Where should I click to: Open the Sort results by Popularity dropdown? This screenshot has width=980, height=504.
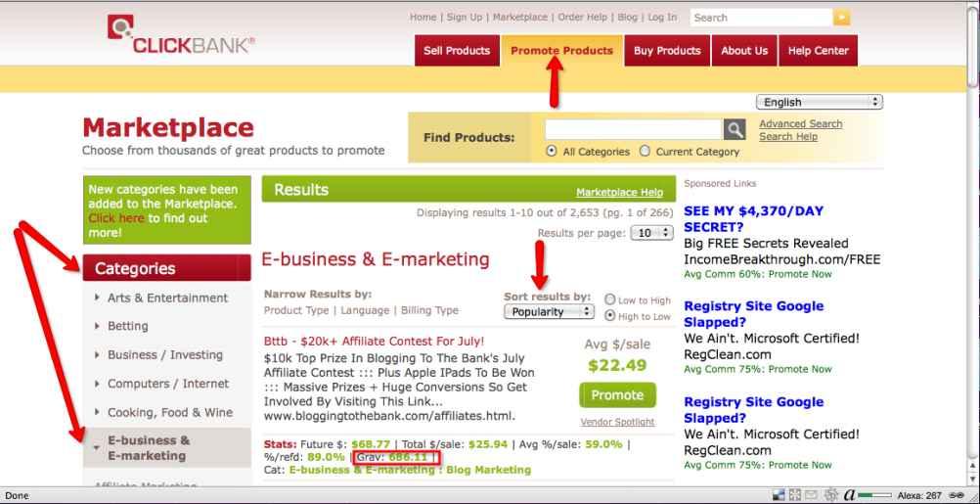click(549, 311)
